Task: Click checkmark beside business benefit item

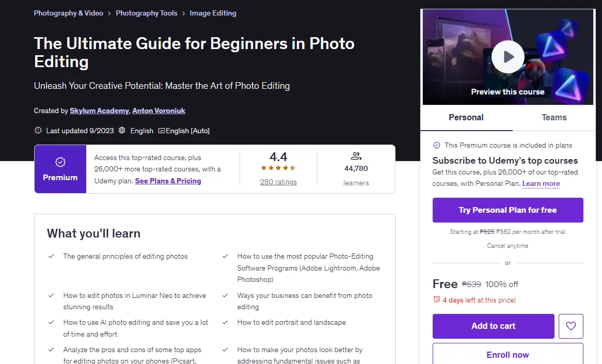Action: tap(225, 295)
